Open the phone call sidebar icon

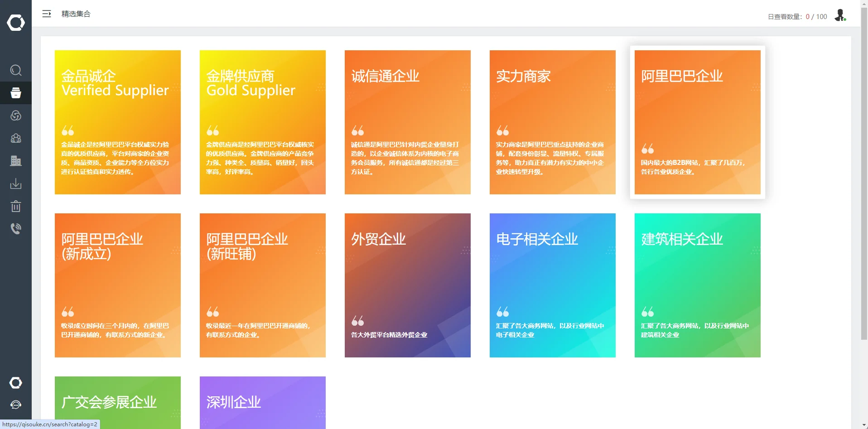point(16,228)
